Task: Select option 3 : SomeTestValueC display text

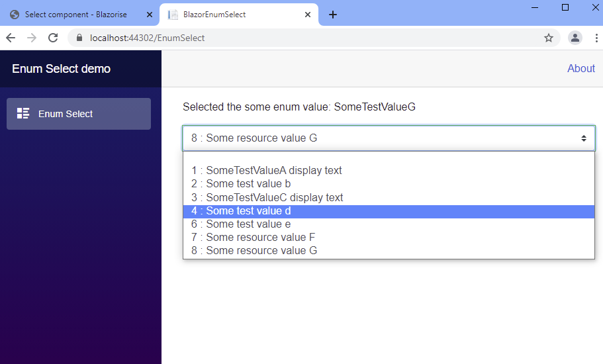Action: [389, 198]
